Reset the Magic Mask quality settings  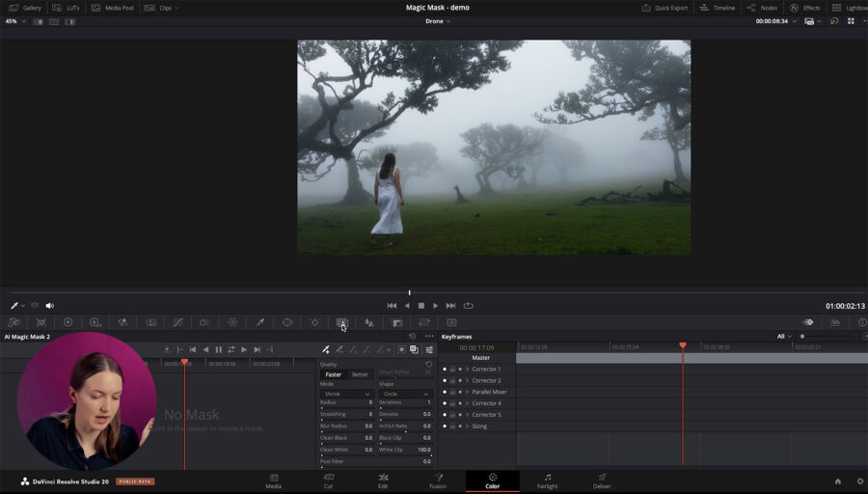click(x=428, y=364)
